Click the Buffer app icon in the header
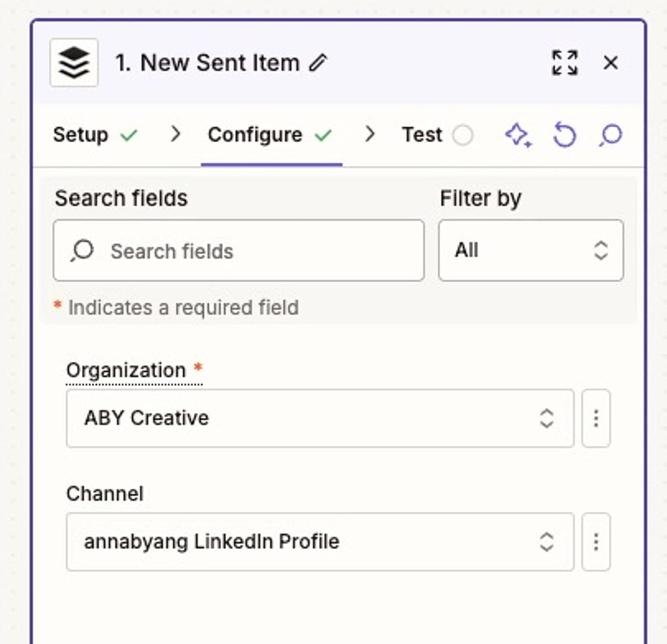 [74, 63]
